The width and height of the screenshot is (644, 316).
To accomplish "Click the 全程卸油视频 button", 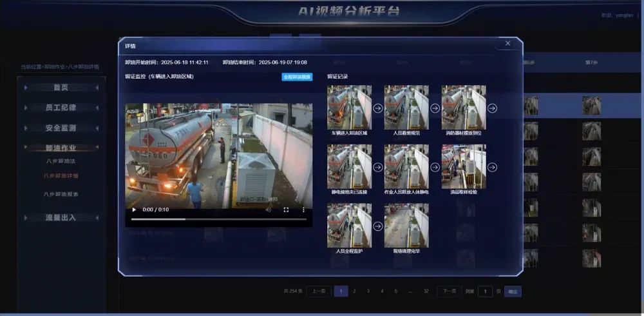I will click(297, 77).
